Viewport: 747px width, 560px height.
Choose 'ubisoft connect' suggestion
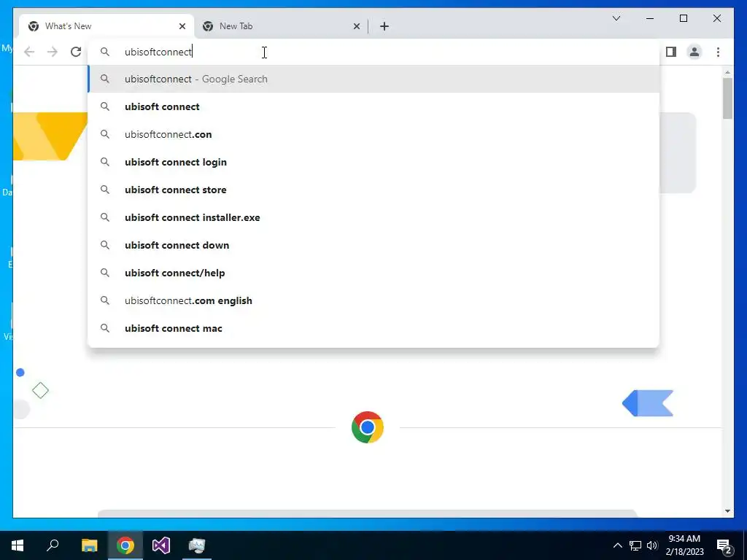[374, 106]
